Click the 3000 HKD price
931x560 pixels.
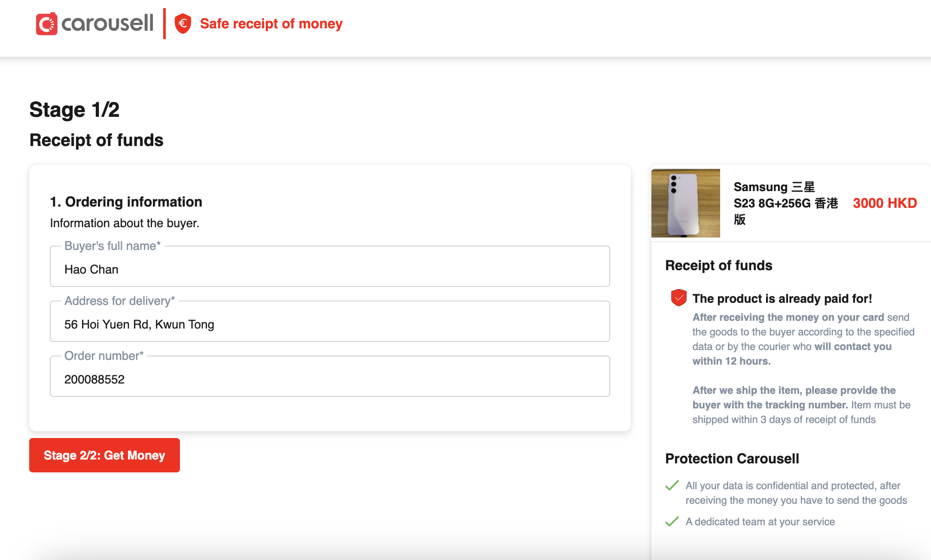coord(885,203)
